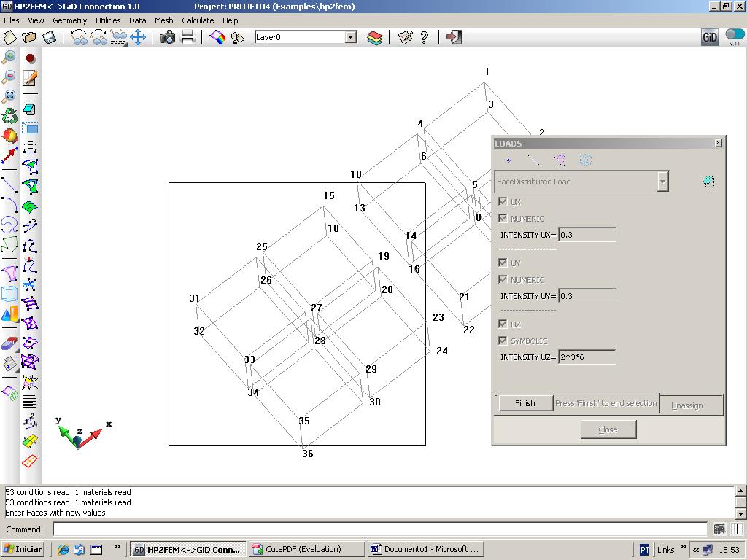Click the INTENSITY UZ input field

587,357
